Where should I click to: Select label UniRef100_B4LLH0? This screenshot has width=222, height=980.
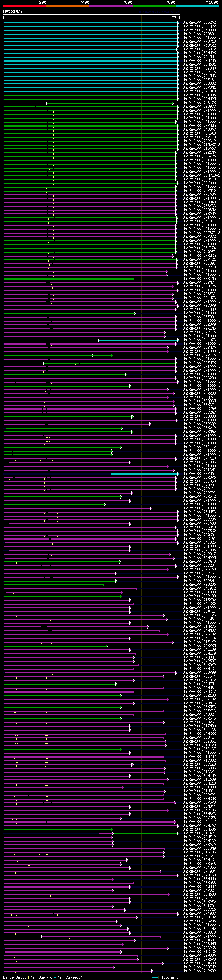point(199,929)
